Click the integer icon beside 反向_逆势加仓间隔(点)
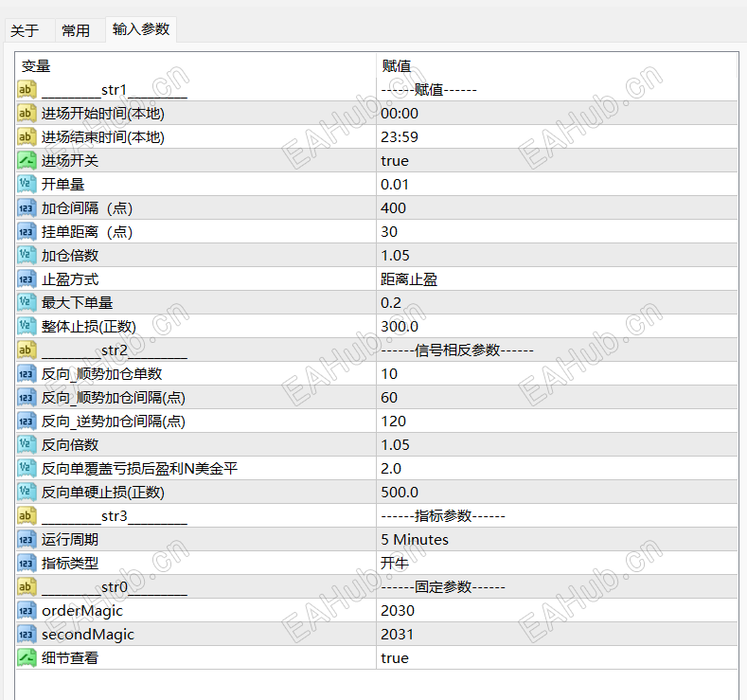This screenshot has width=747, height=700. point(27,422)
